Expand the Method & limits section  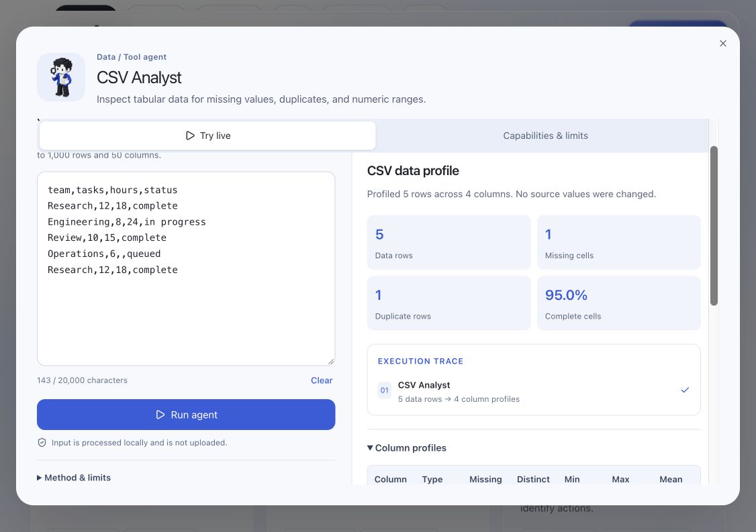[x=74, y=478]
